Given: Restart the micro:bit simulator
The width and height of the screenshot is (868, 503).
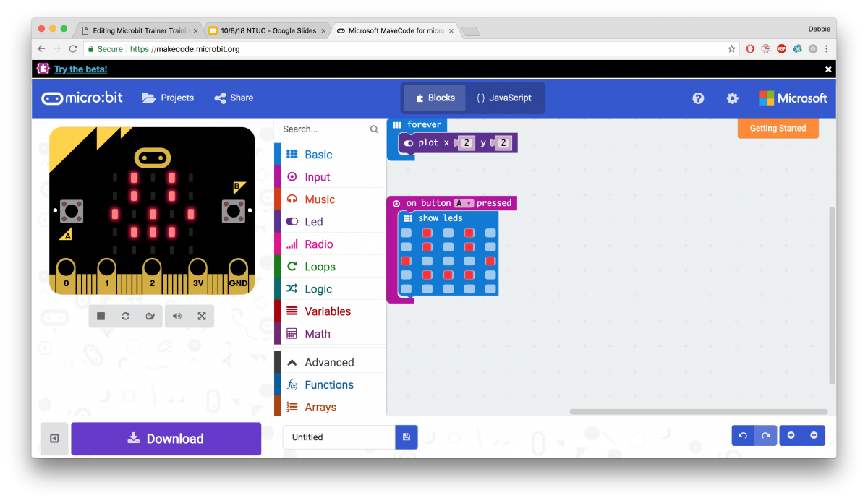Looking at the screenshot, I should (x=126, y=316).
